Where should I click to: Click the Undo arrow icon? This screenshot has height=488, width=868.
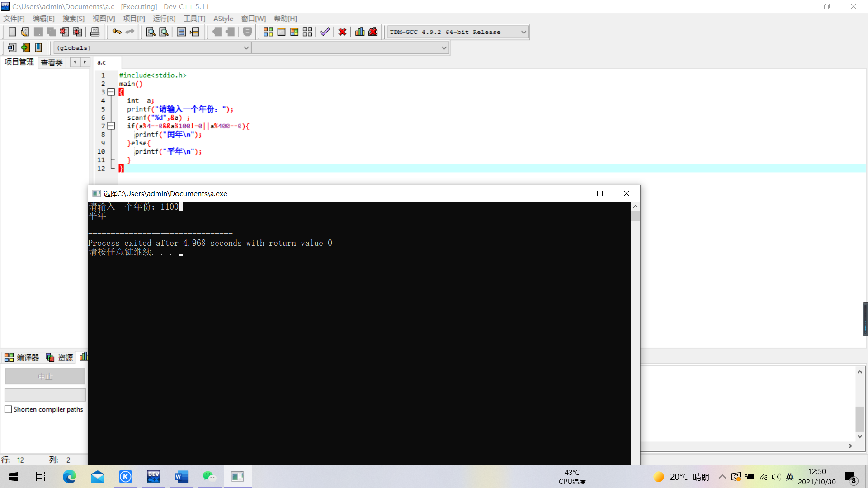point(117,32)
